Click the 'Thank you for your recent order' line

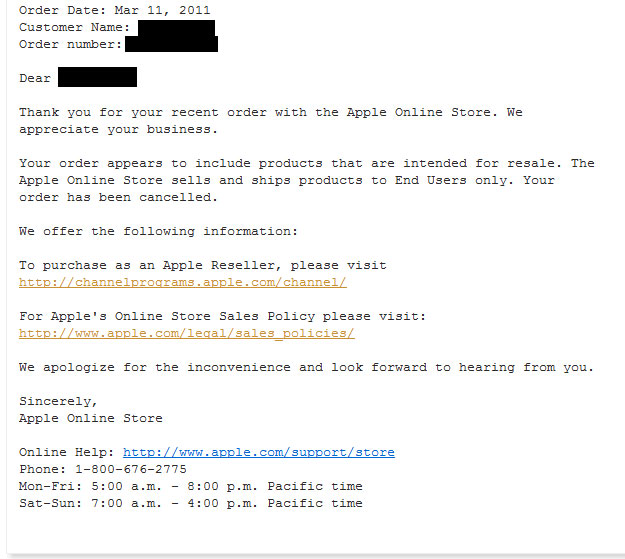click(270, 113)
